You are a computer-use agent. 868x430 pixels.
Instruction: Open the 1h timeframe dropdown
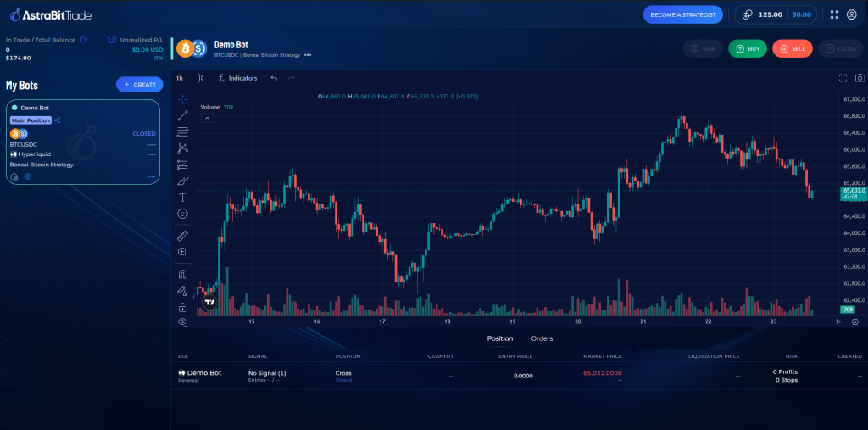click(x=180, y=78)
